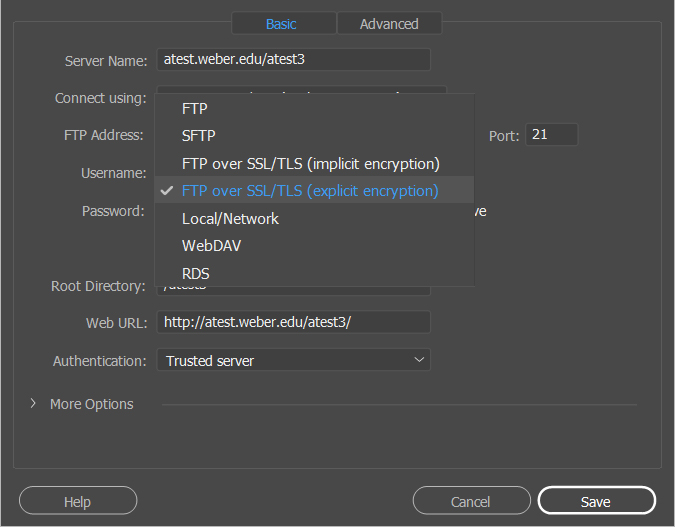
Task: Save the server settings
Action: pyautogui.click(x=596, y=501)
